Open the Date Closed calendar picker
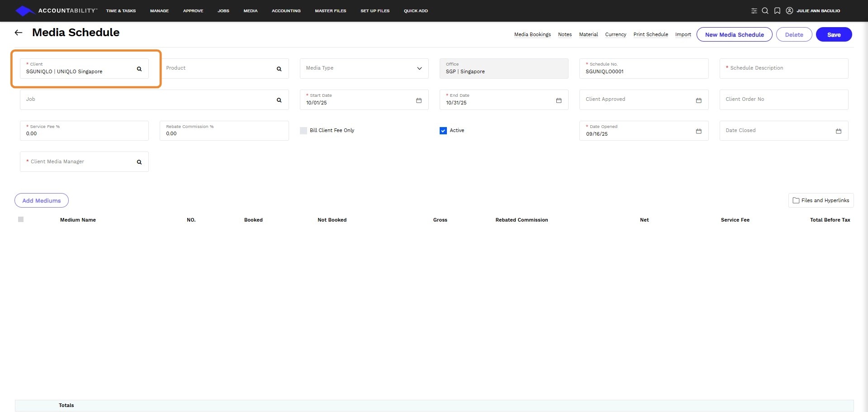This screenshot has width=868, height=412. click(x=839, y=131)
